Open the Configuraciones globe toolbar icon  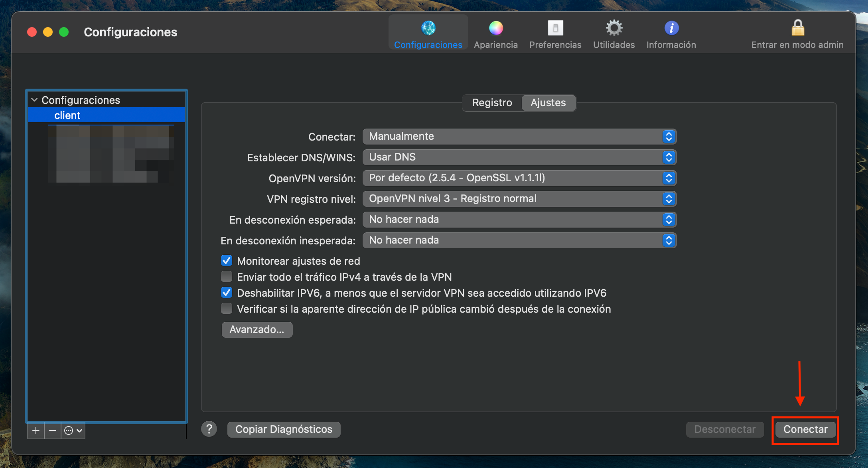[428, 28]
